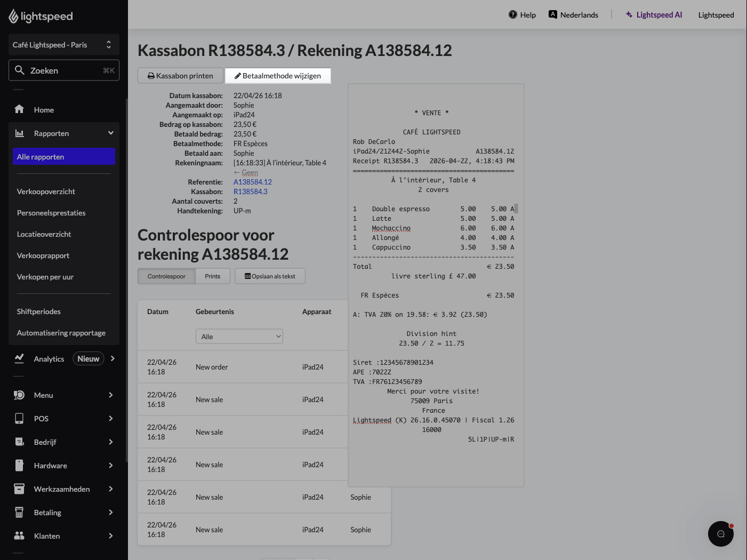Click the search magnifier icon

pyautogui.click(x=20, y=70)
